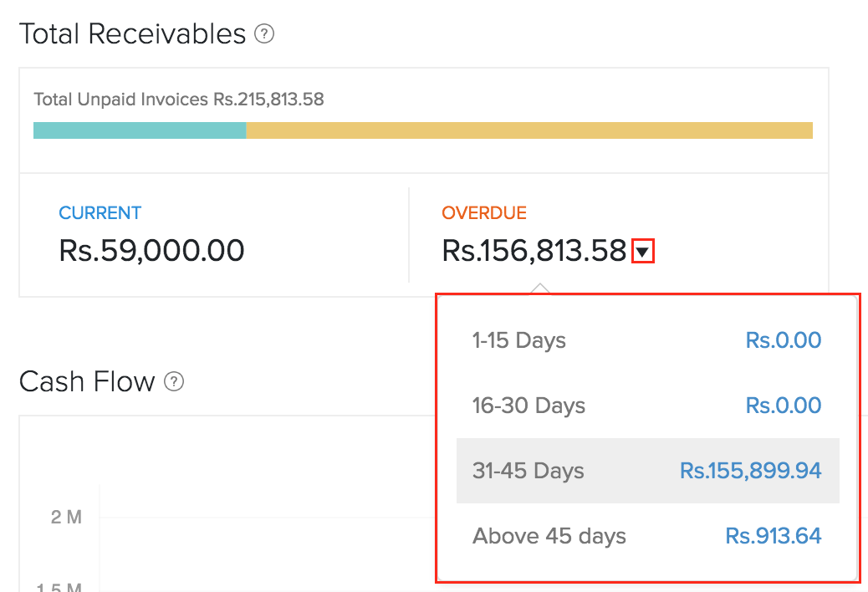The height and width of the screenshot is (592, 868).
Task: Select the 16-30 Days label
Action: coord(528,406)
